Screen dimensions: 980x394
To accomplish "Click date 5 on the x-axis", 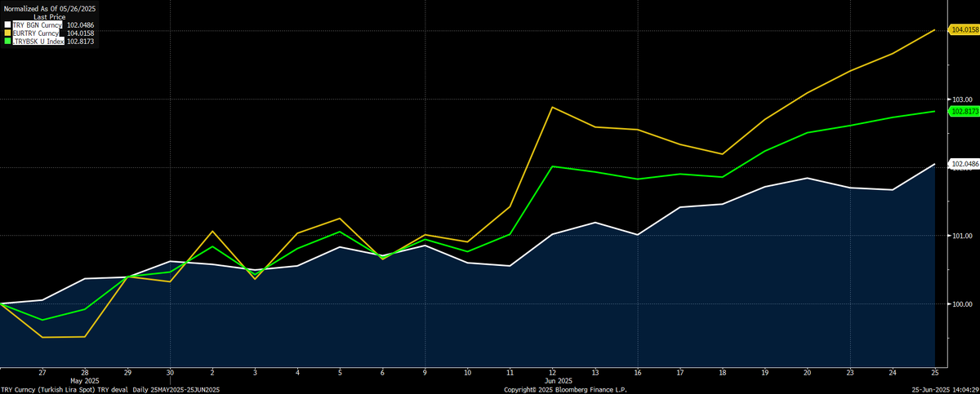I will click(x=340, y=371).
